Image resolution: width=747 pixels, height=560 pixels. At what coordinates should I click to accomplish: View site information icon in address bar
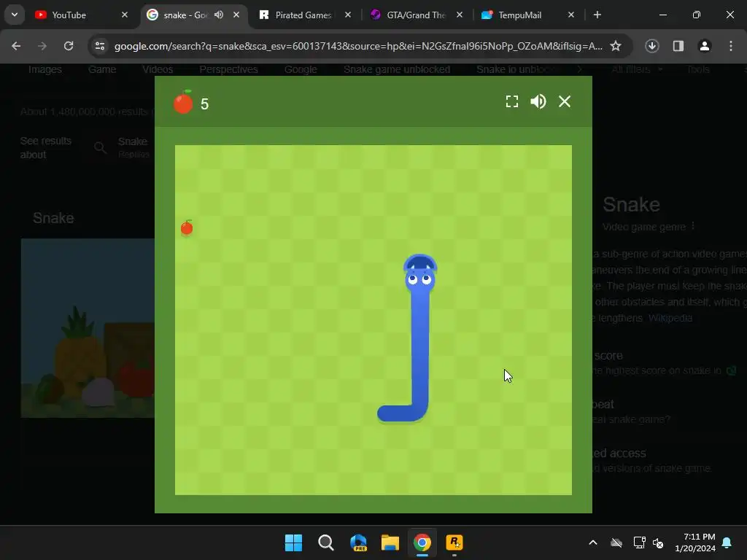[100, 46]
